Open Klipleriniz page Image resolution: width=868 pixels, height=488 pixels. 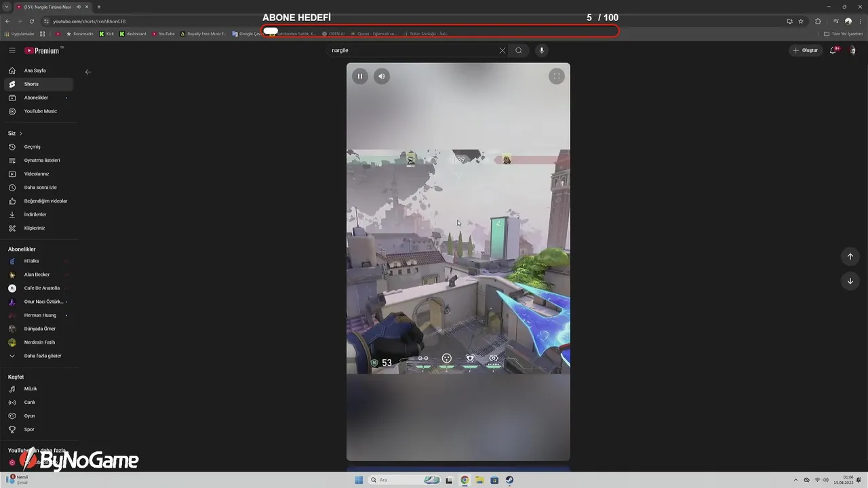point(39,228)
